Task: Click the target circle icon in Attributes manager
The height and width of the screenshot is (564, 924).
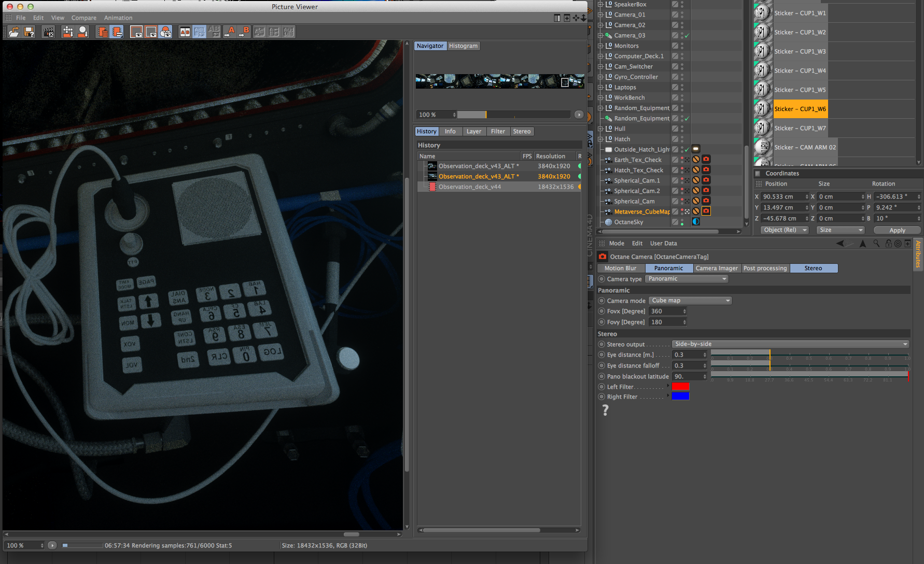Action: click(898, 243)
